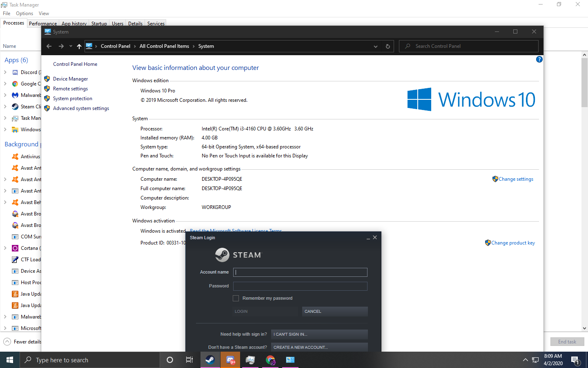
Task: Select the Discord app icon in Task Manager
Action: 15,72
